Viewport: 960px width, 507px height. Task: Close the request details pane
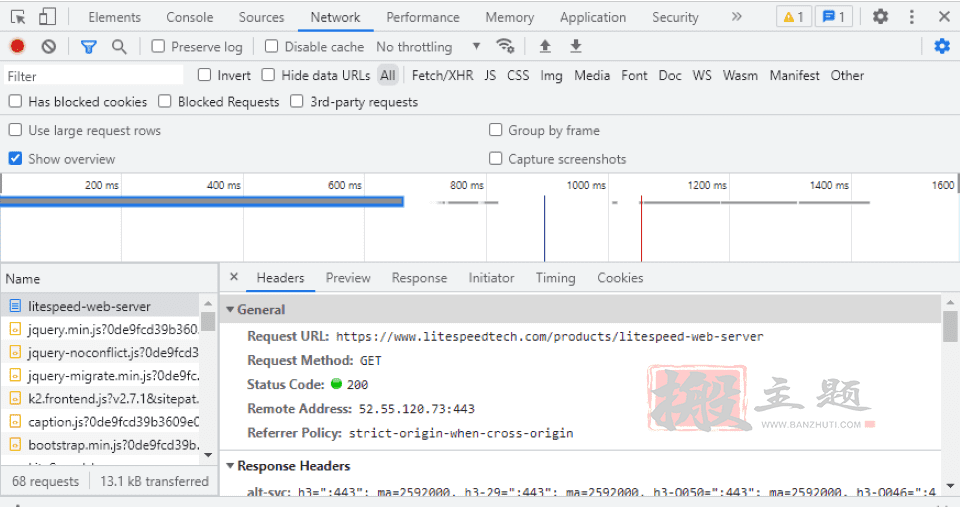click(234, 277)
